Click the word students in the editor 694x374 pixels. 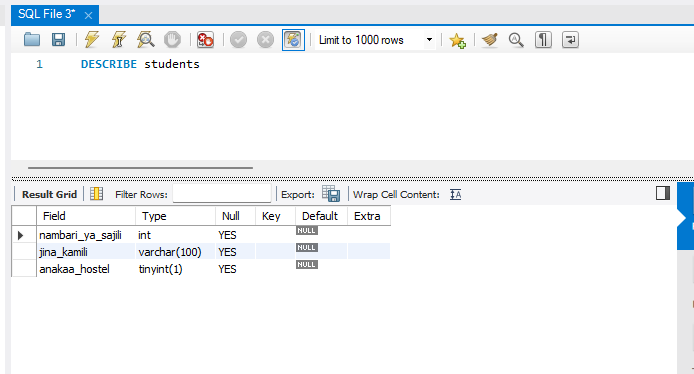pos(172,64)
